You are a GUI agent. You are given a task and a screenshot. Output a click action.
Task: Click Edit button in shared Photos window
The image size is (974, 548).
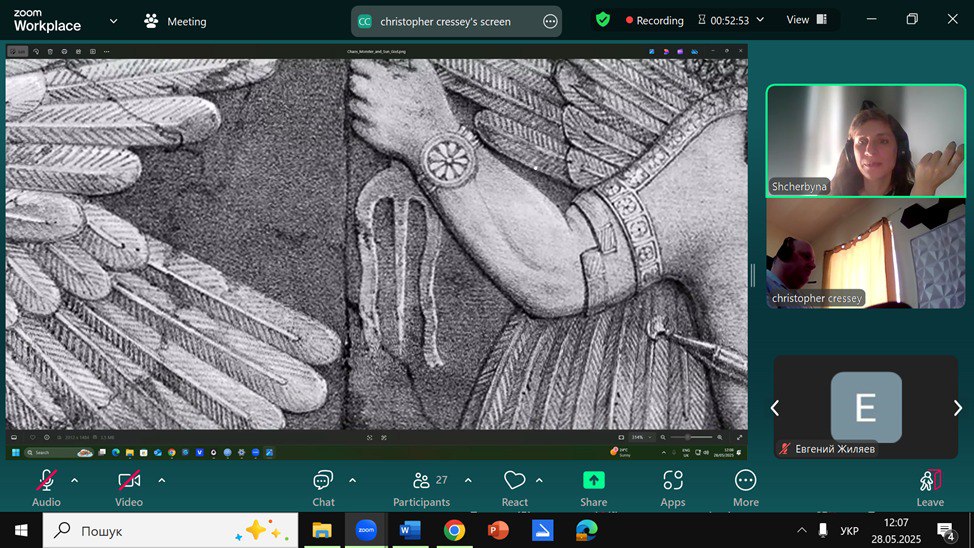[x=18, y=52]
